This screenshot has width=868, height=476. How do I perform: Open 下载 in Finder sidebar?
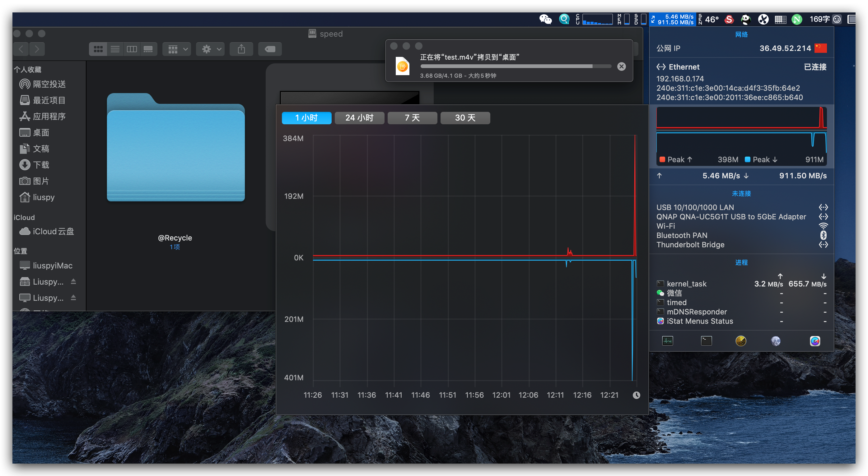point(41,165)
